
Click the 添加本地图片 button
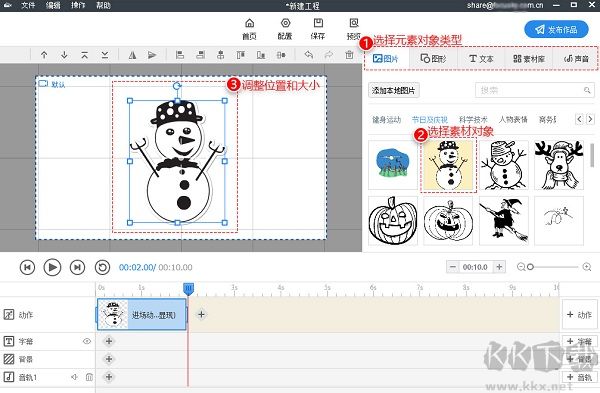click(394, 90)
